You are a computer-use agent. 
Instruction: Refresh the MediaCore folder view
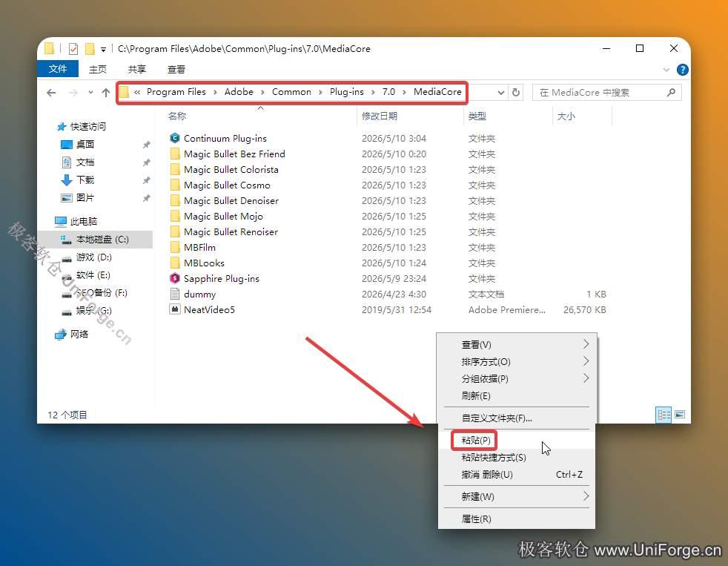516,93
